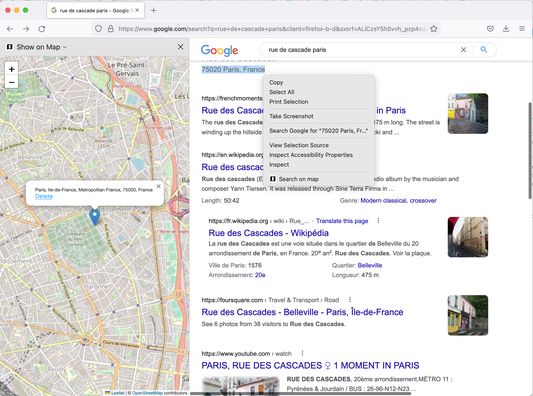Open the YouTube video preview thumbnail
The width and height of the screenshot is (533, 396).
241,385
